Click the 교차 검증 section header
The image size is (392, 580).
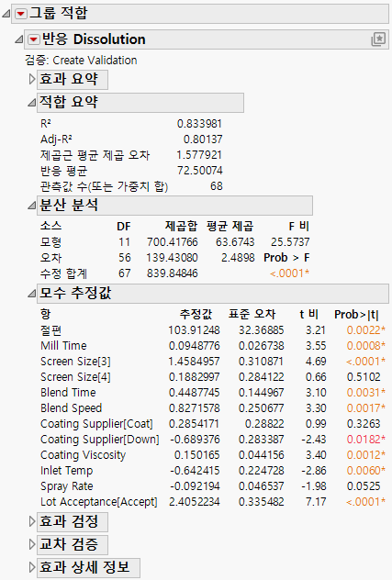click(73, 544)
